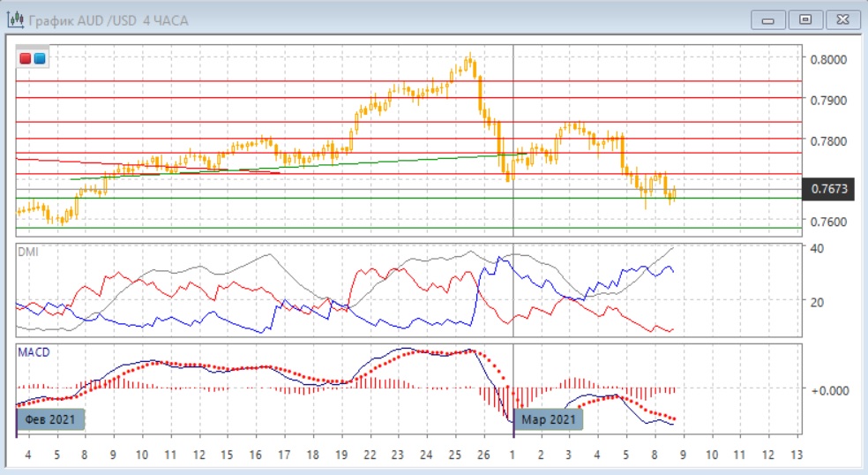Click the +0.000 MACD axis label
This screenshot has height=475, width=868.
[x=831, y=389]
